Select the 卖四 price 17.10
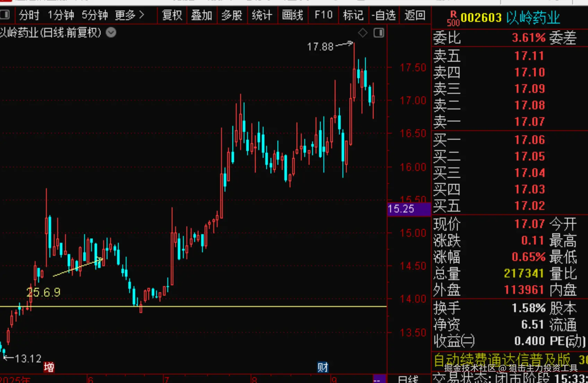This screenshot has width=588, height=383. pos(529,72)
